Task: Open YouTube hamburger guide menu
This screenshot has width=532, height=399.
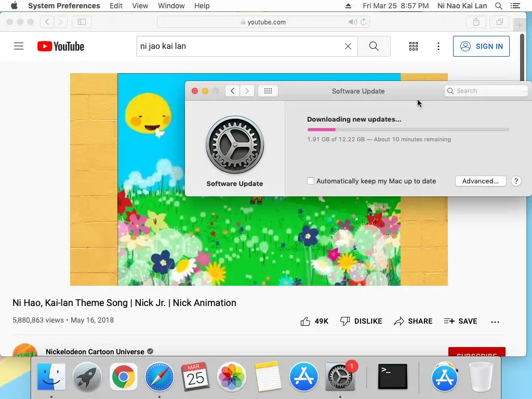Action: 19,46
